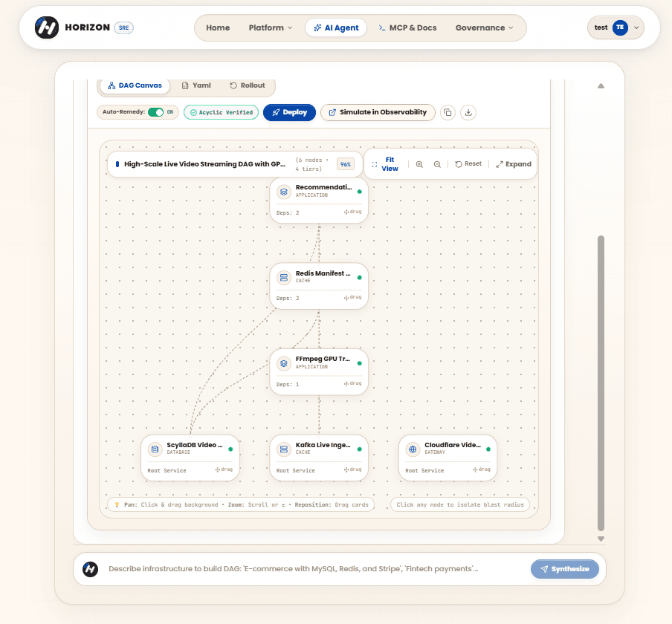Click the zoom in magnifier icon

click(x=419, y=164)
